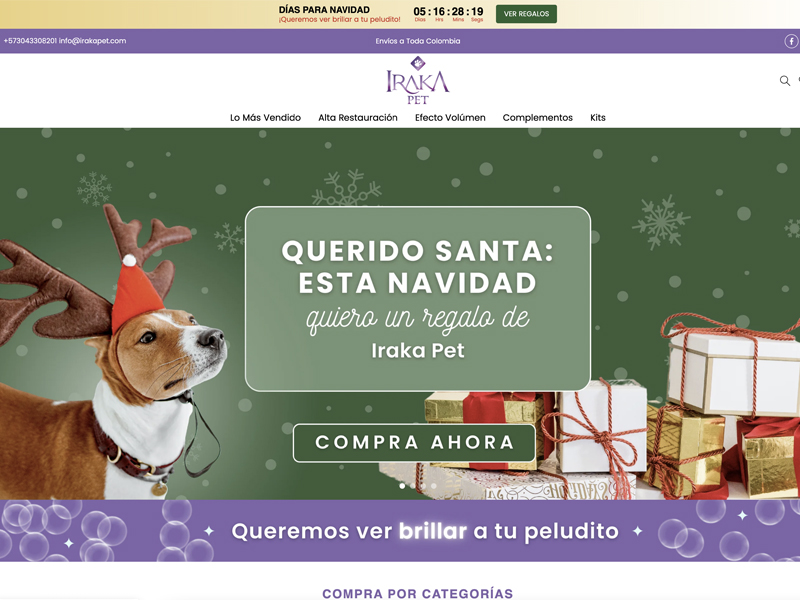Image resolution: width=800 pixels, height=600 pixels.
Task: Click the info@irakapet.com email link
Action: tap(92, 41)
